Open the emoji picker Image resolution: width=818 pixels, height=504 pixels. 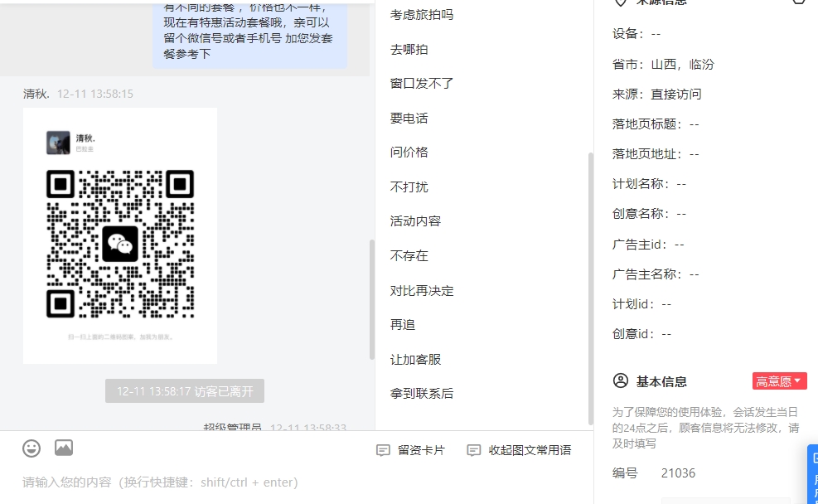(x=31, y=448)
